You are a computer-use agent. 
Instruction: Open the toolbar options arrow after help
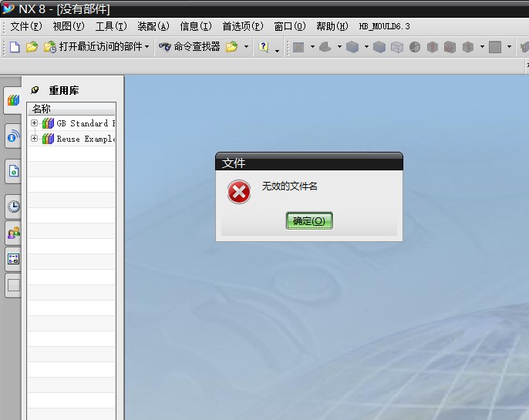(x=277, y=51)
